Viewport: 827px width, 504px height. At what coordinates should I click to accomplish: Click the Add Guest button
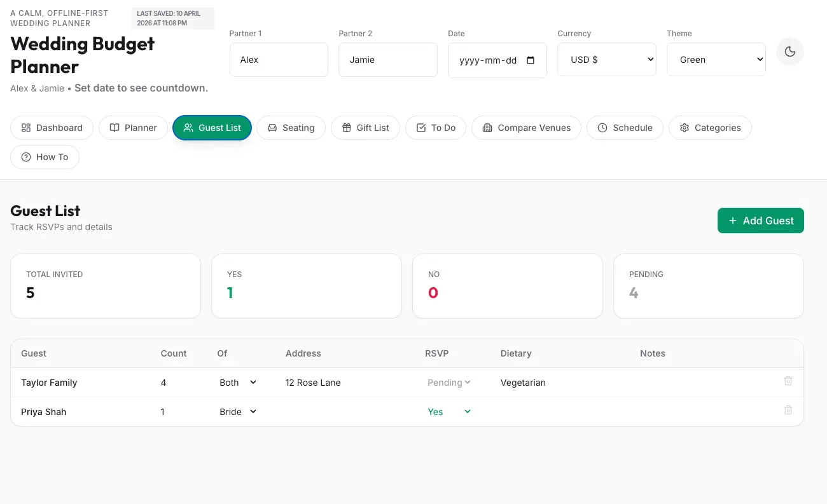pyautogui.click(x=760, y=221)
